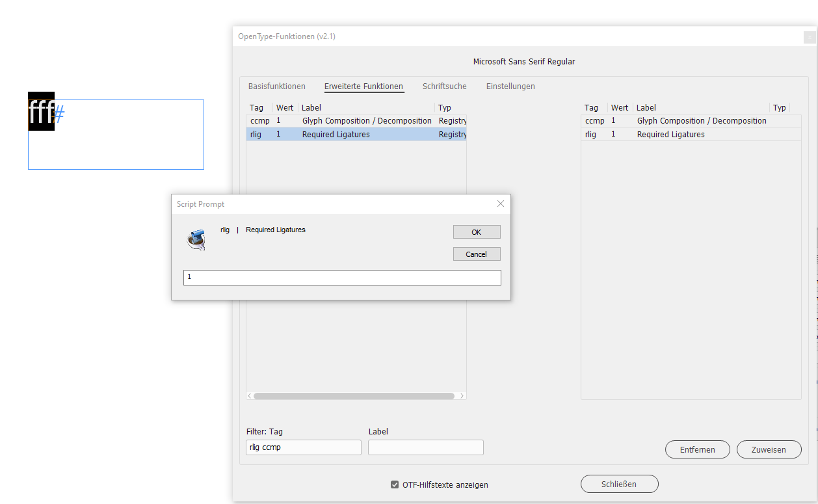Click the Label filter field

tap(425, 447)
